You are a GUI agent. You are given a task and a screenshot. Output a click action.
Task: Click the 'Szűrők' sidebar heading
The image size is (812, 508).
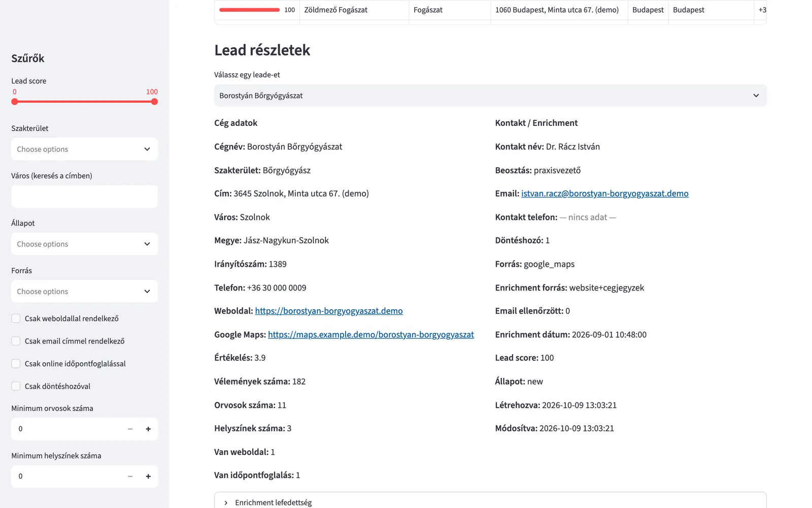pos(28,58)
